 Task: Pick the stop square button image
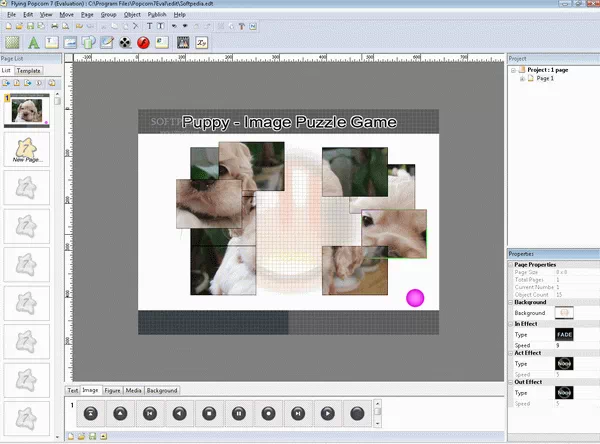(209, 413)
